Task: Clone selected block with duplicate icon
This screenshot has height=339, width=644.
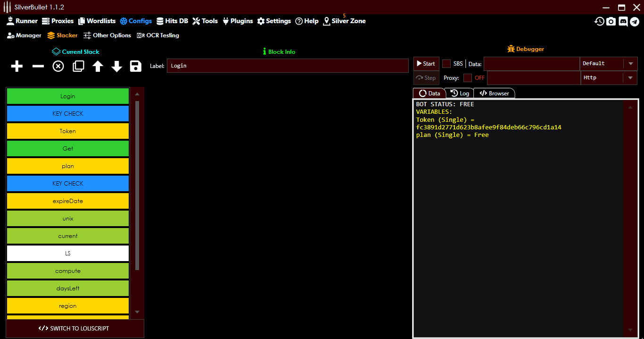Action: click(78, 67)
